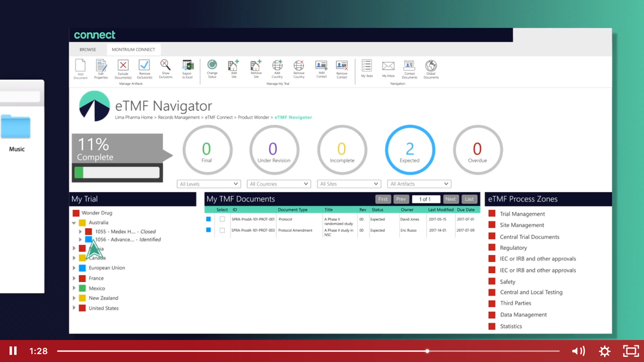
Task: Open the Music folder in background window
Action: click(15, 128)
